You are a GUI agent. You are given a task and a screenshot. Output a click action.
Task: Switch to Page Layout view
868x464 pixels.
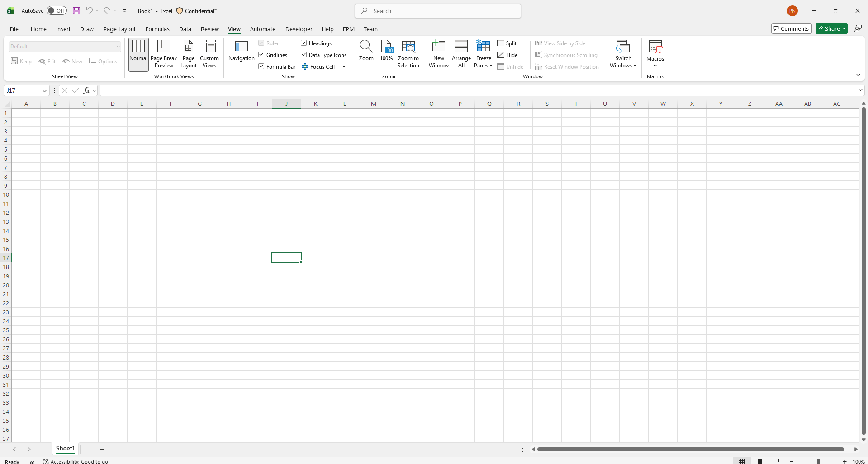click(x=189, y=54)
